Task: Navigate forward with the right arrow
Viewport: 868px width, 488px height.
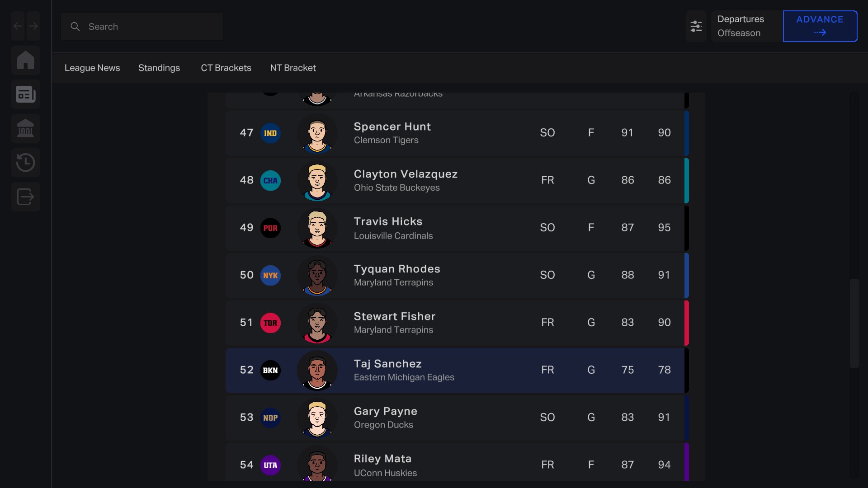Action: pyautogui.click(x=33, y=26)
